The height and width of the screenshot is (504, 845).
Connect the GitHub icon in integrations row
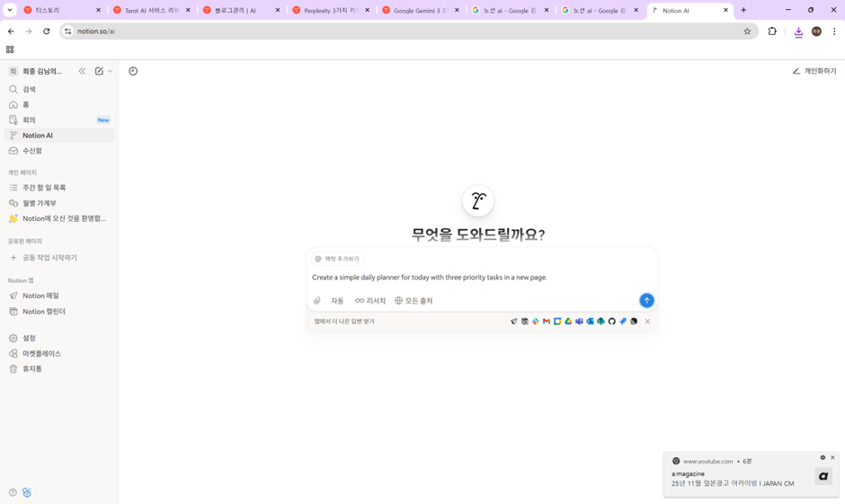pos(611,322)
